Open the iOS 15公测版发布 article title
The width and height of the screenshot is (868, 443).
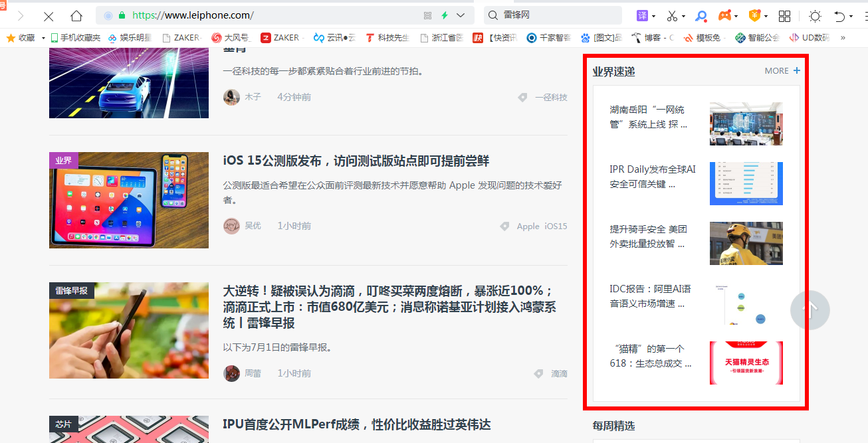(356, 161)
